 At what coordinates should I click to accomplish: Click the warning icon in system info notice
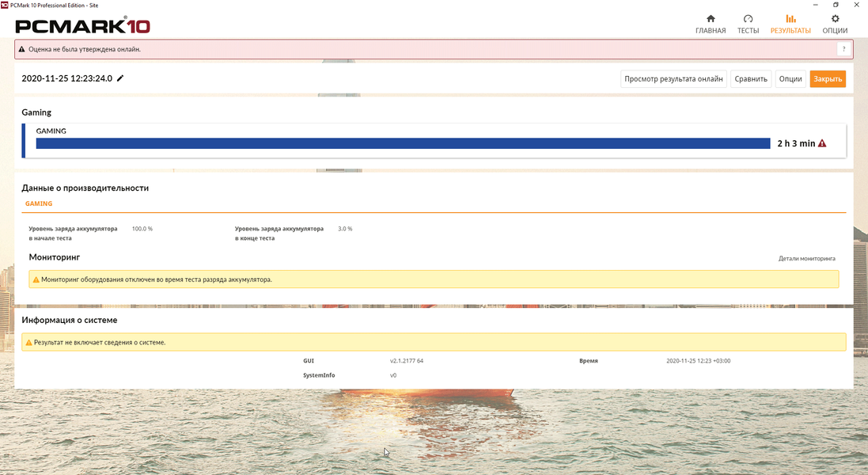28,343
